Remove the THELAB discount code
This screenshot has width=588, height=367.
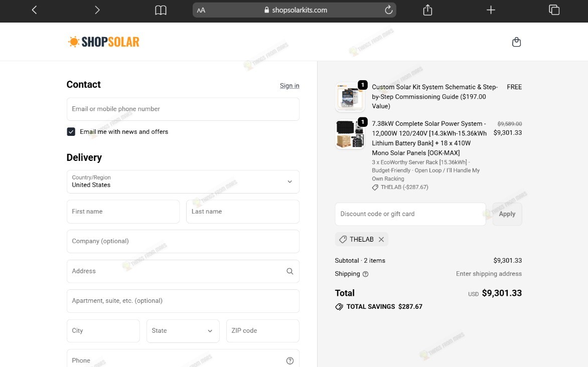coord(381,239)
